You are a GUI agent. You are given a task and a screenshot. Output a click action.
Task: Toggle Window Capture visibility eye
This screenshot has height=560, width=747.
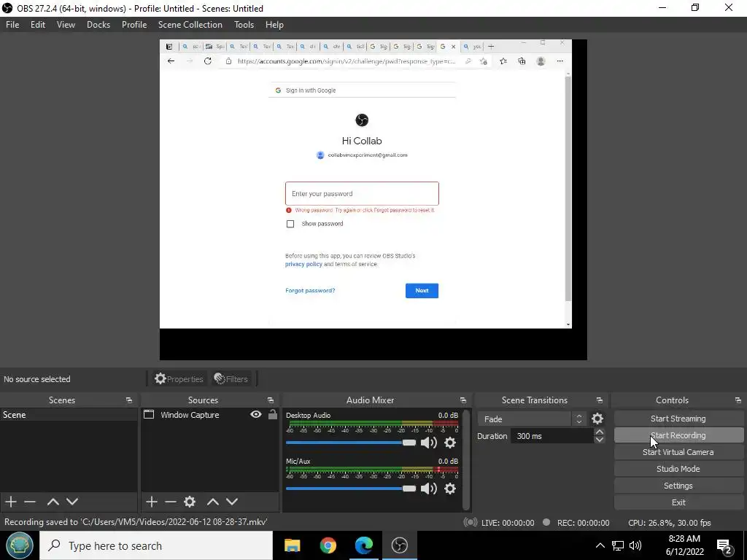(256, 414)
